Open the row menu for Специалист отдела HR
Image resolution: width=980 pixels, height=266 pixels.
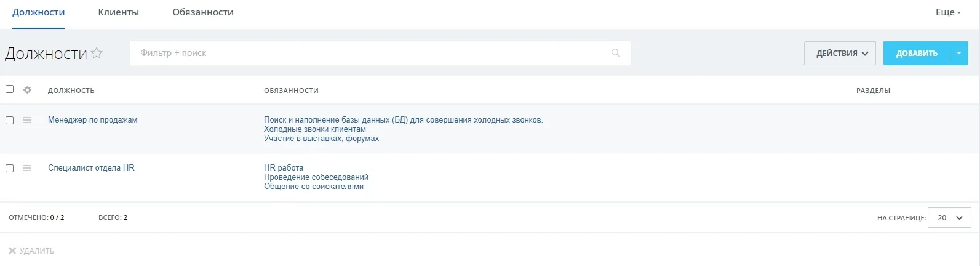point(27,168)
